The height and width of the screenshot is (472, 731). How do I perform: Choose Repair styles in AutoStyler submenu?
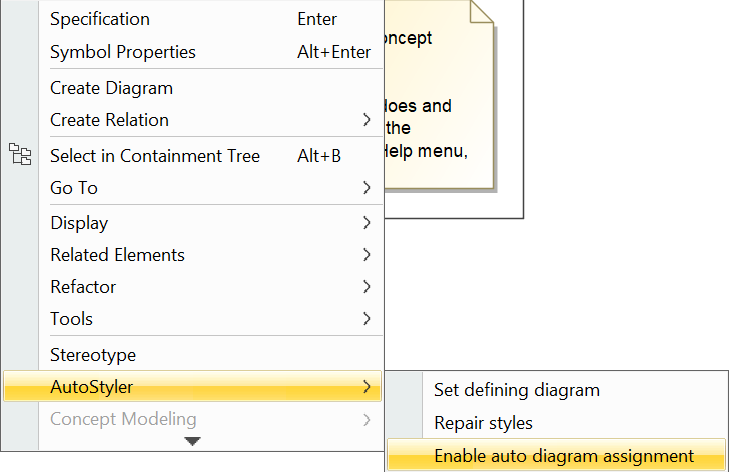[483, 423]
